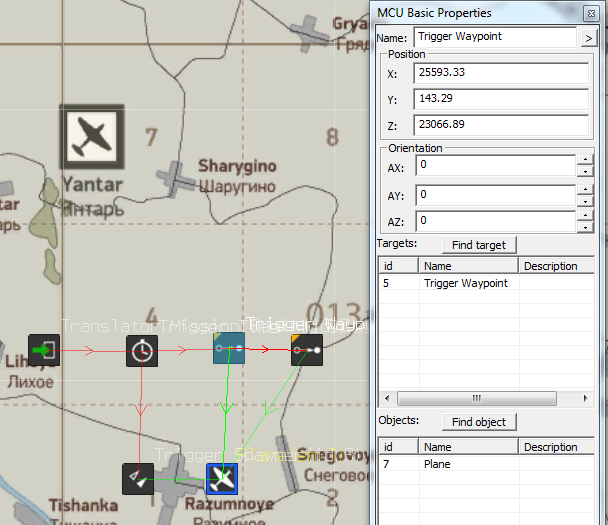Screen dimensions: 608x525
Task: Sort targets by id column header
Action: click(399, 266)
